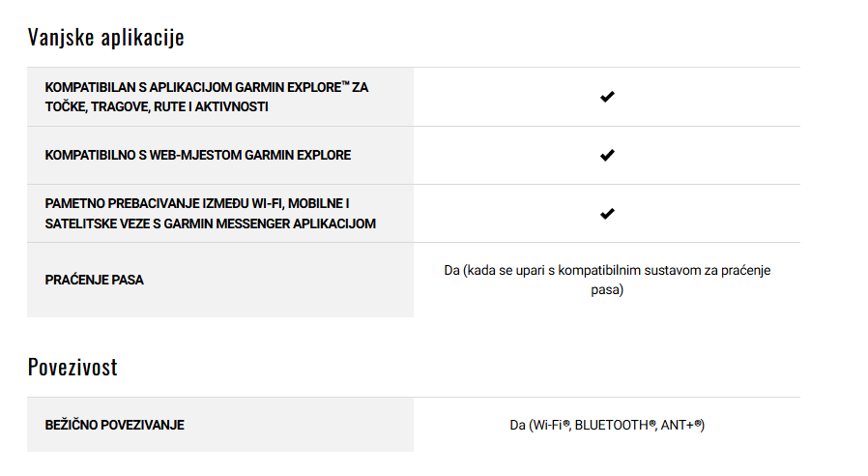Click the 'Kompatibilno s web-mjestom Garmin Explore' label
This screenshot has height=476, width=868.
(x=197, y=155)
